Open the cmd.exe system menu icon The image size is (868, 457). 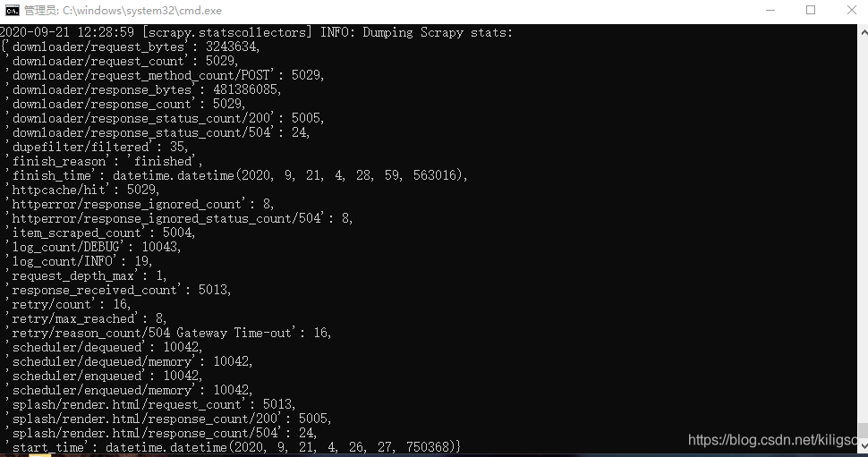click(x=12, y=11)
